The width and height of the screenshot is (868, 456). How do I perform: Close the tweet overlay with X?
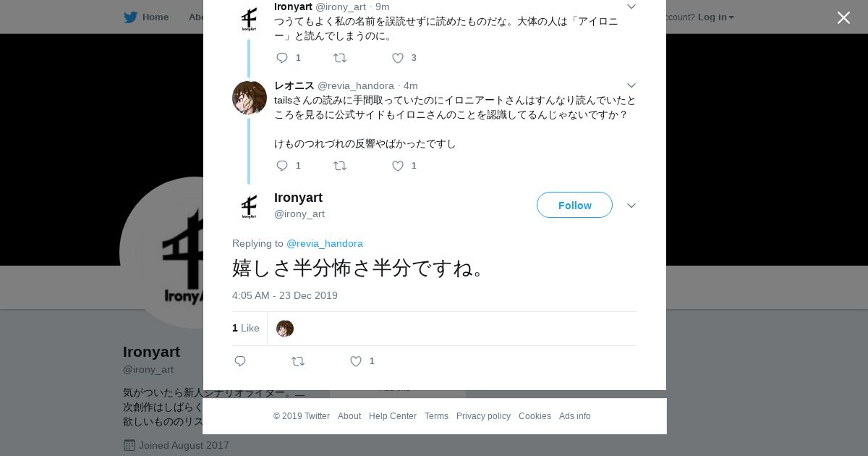point(843,17)
